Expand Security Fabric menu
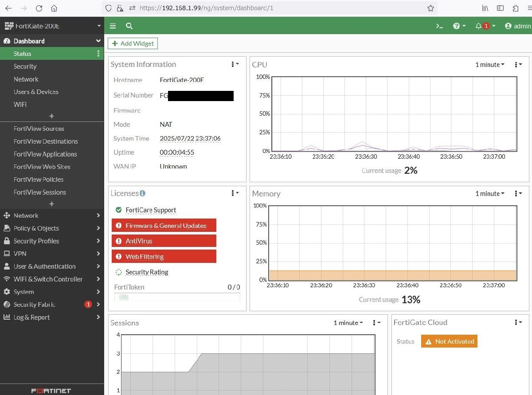The width and height of the screenshot is (532, 395). (52, 305)
